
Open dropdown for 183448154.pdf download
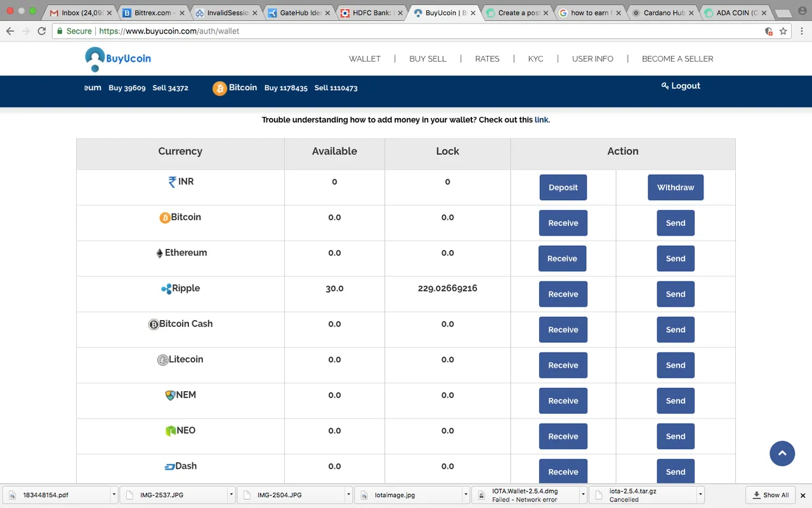(x=114, y=495)
